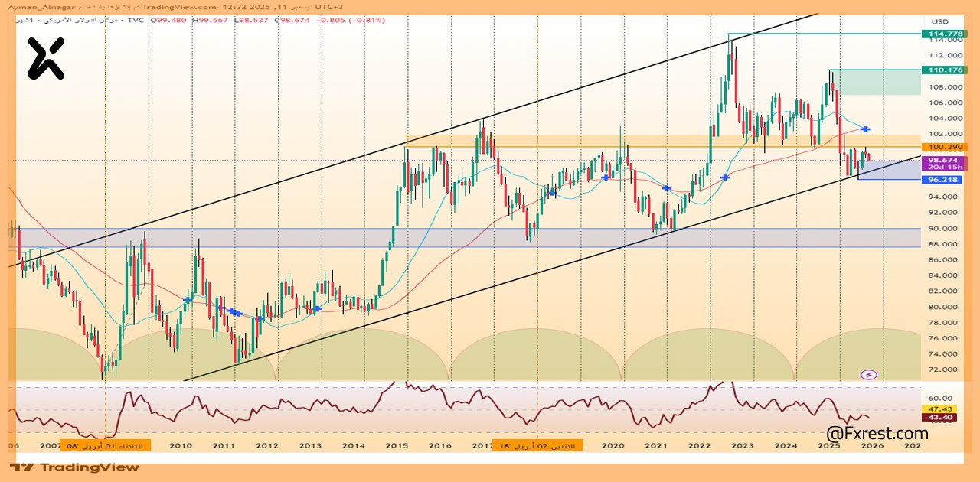Click the blue plus marker on the moving average line
Image resolution: width=980 pixels, height=482 pixels.
(x=606, y=177)
